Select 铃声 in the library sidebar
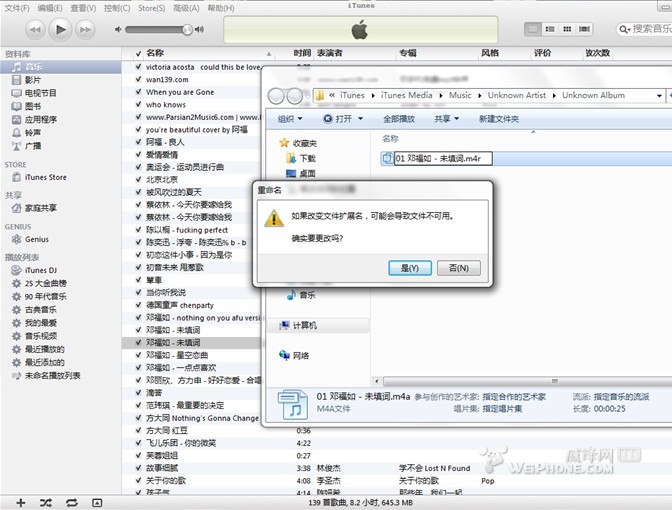Viewport: 672px width, 510px height. [33, 133]
